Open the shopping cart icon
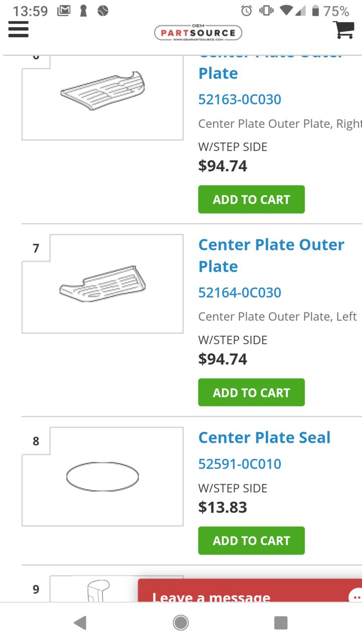 343,29
